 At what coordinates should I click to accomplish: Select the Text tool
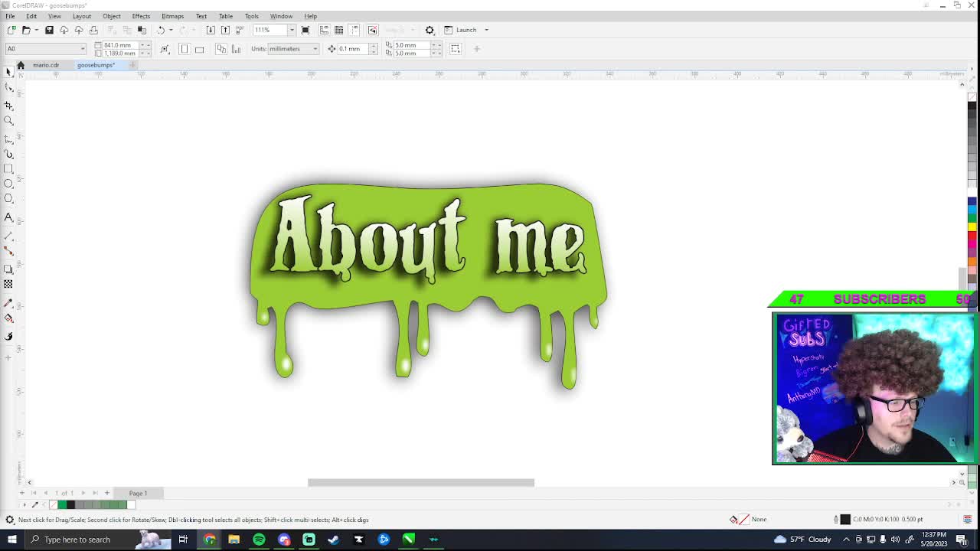tap(8, 217)
